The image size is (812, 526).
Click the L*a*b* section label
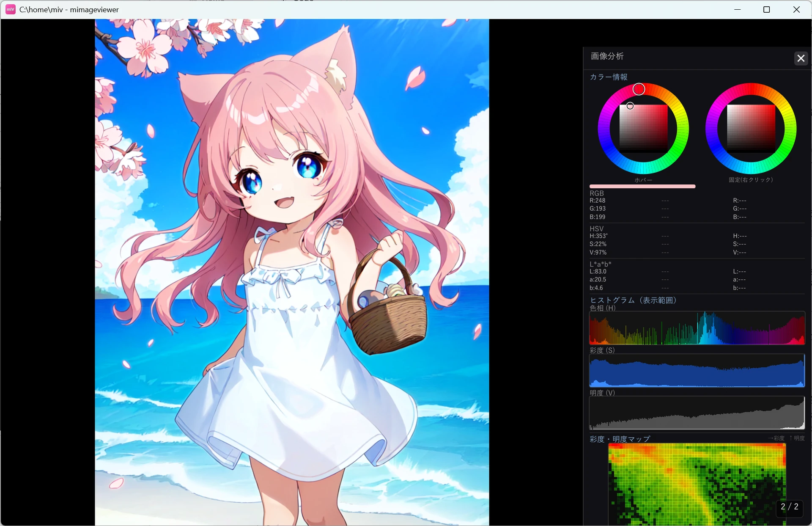(601, 264)
